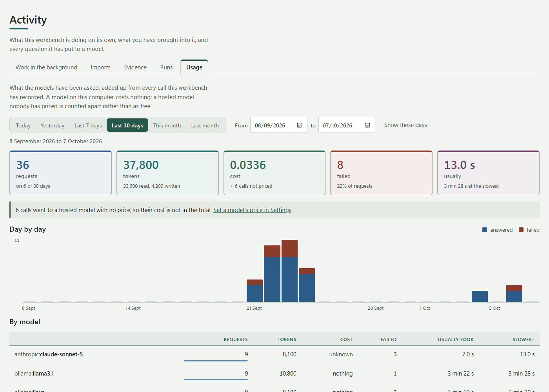
Task: Click the Show these days button
Action: click(405, 125)
